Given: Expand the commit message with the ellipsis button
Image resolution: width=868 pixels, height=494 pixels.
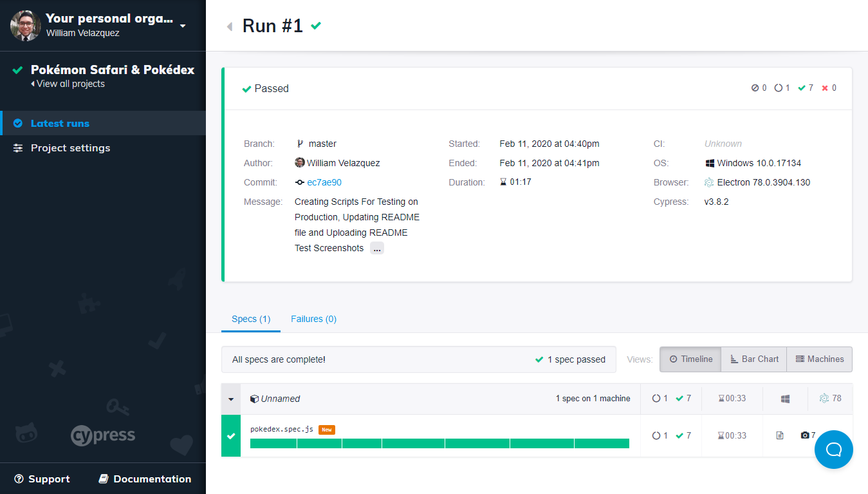Looking at the screenshot, I should coord(377,248).
